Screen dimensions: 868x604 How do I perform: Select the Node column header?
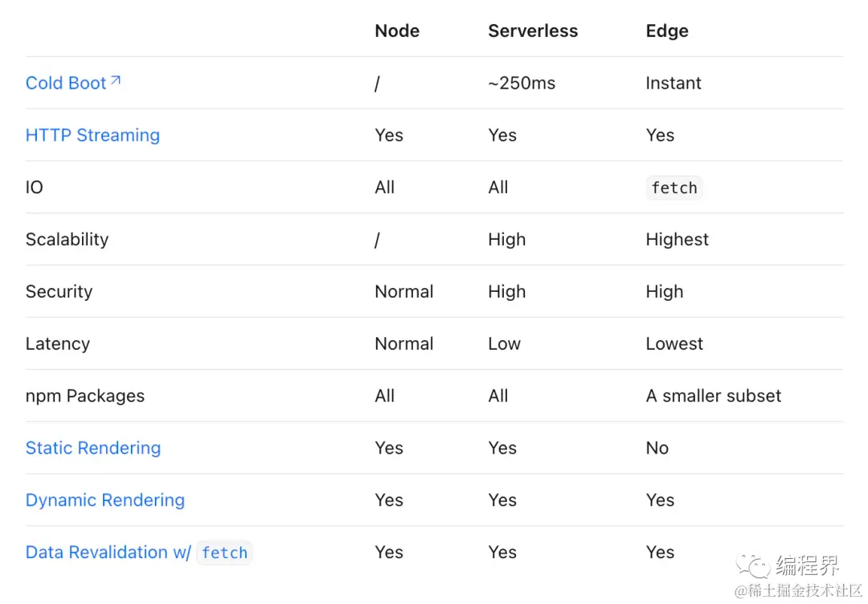tap(397, 31)
